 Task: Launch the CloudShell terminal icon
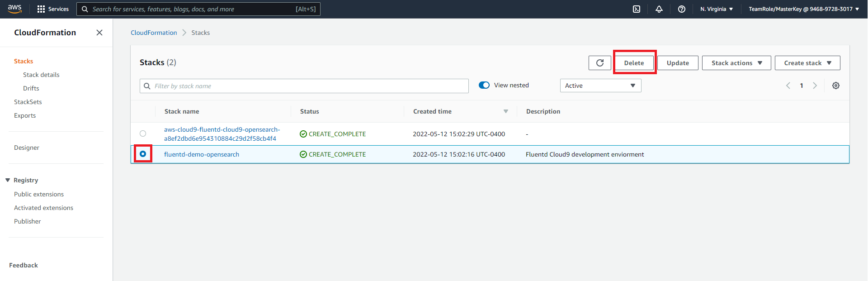(x=637, y=9)
